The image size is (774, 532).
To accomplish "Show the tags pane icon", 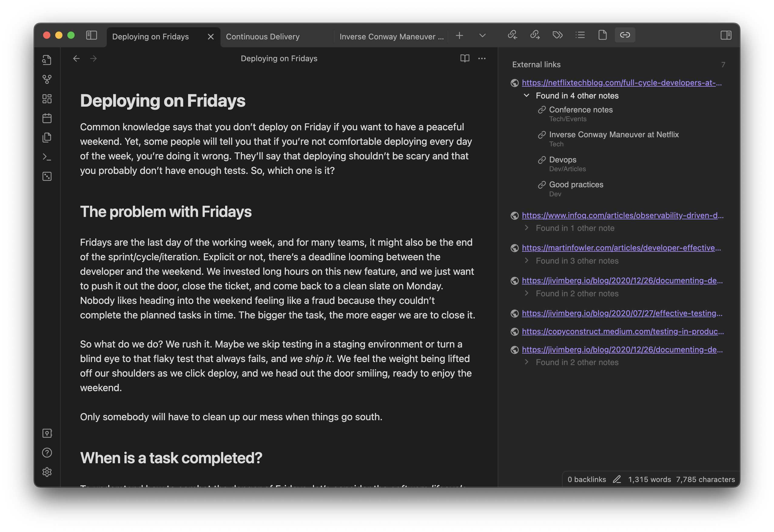I will 557,35.
